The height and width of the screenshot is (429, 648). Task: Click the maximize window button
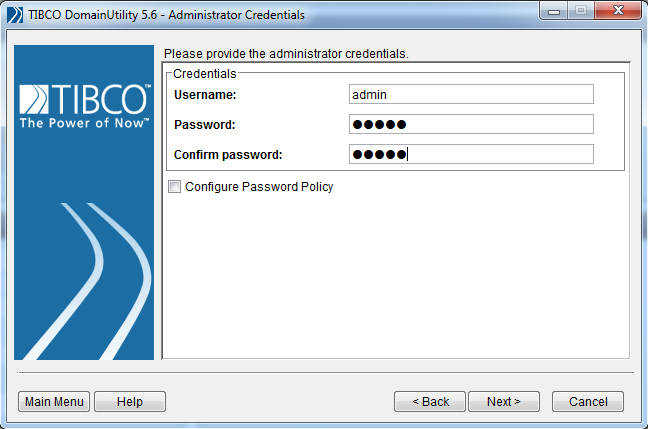[581, 11]
